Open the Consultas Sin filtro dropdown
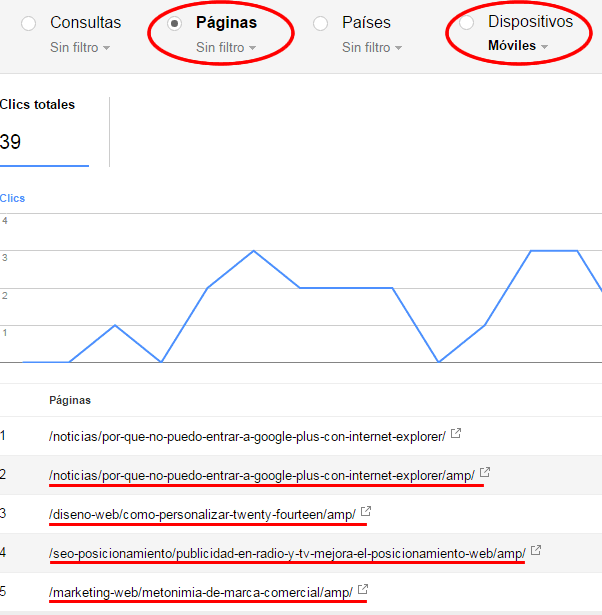This screenshot has width=602, height=615. [x=80, y=47]
